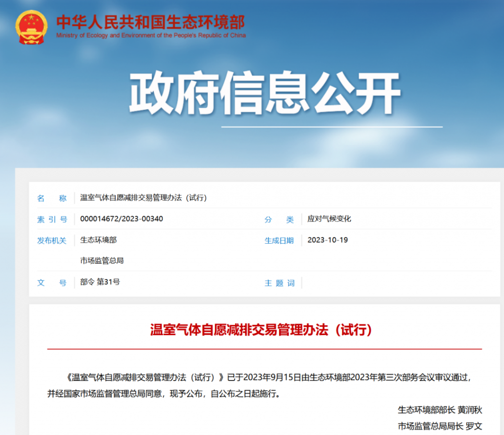Click the 应对气候变化 category value
The height and width of the screenshot is (435, 504).
329,219
